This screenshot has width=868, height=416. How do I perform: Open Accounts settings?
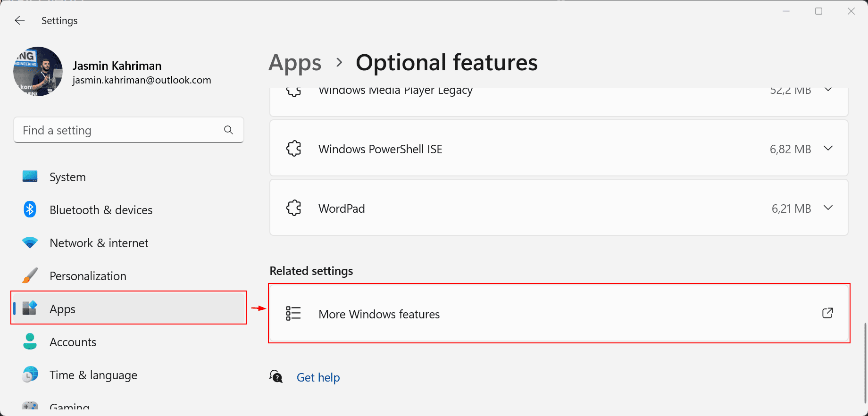point(129,342)
